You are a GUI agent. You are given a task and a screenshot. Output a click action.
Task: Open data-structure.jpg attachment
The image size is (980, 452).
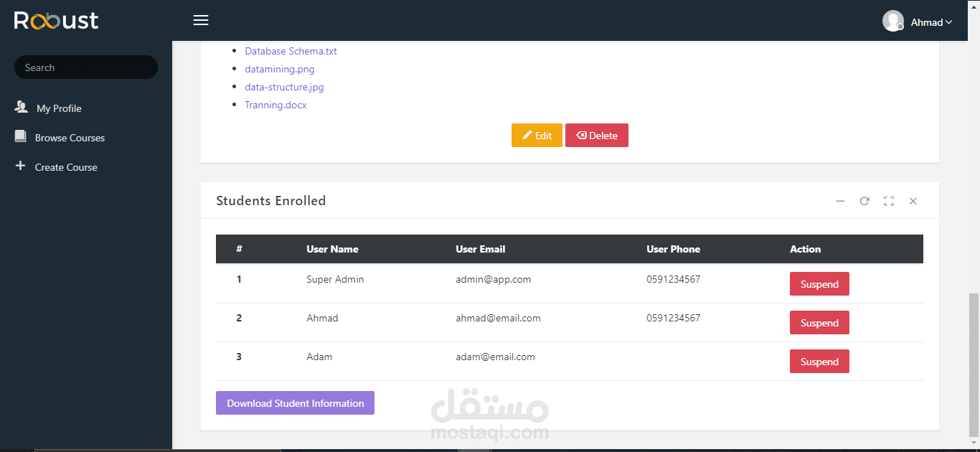pyautogui.click(x=284, y=87)
